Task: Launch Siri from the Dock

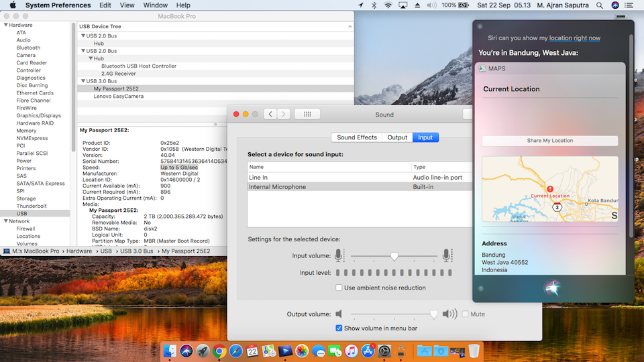Action: click(x=186, y=351)
